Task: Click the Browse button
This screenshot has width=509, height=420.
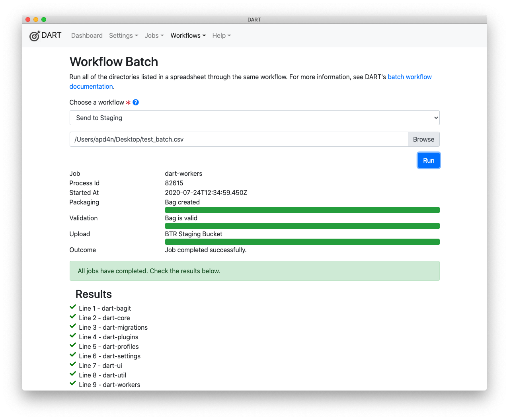Action: click(423, 139)
